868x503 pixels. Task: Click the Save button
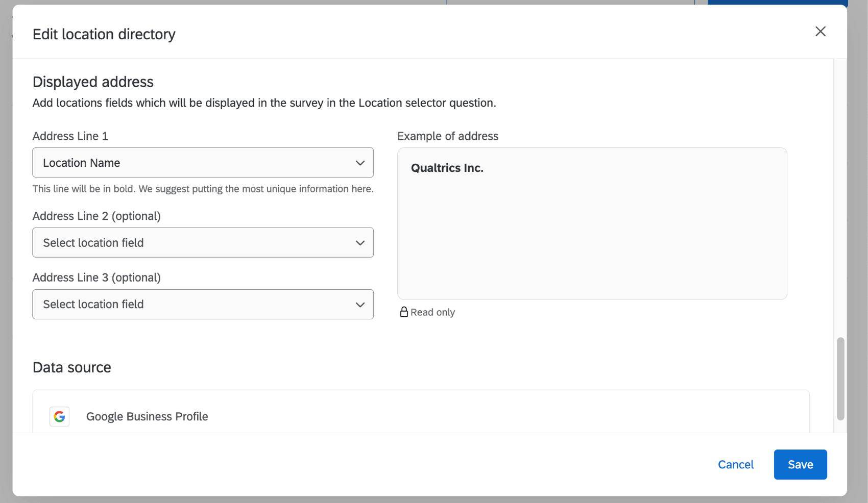(800, 464)
